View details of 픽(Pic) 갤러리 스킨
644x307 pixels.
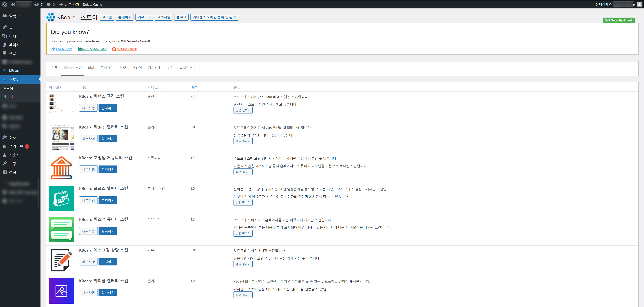coord(88,139)
